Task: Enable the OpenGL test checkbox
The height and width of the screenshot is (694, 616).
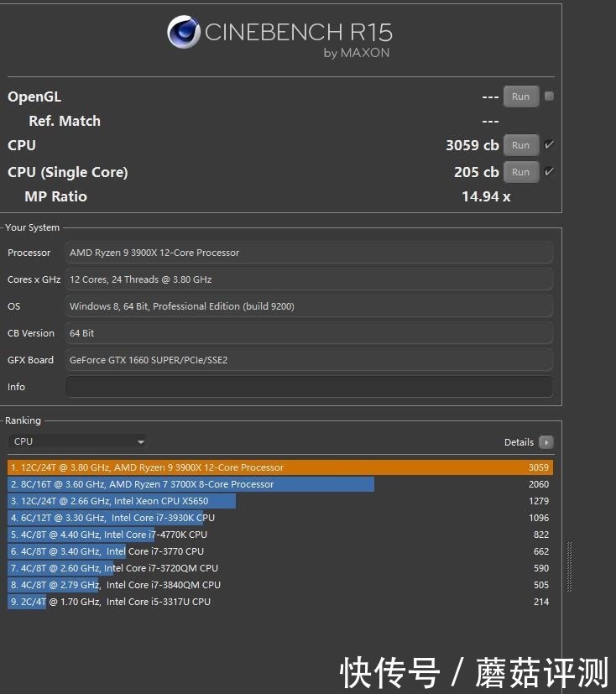Action: 549,97
